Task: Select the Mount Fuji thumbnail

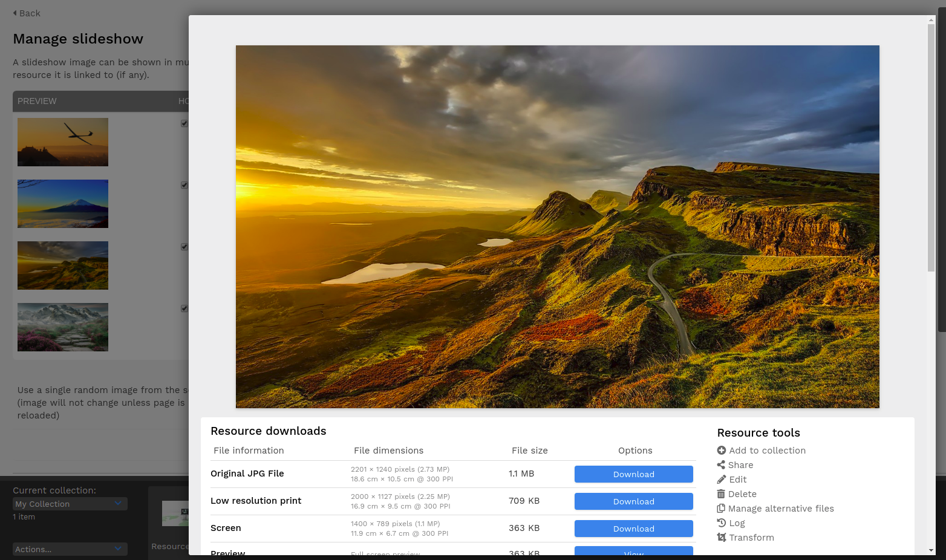Action: (x=63, y=204)
